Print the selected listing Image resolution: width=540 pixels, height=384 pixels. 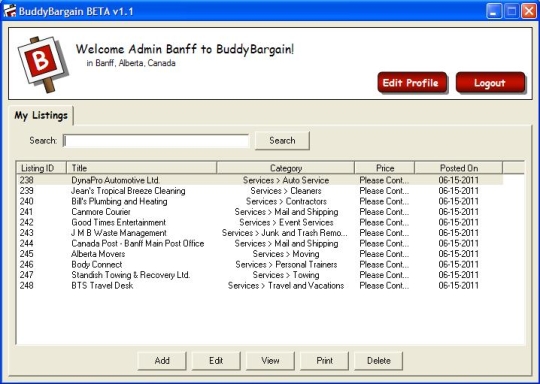pyautogui.click(x=324, y=361)
